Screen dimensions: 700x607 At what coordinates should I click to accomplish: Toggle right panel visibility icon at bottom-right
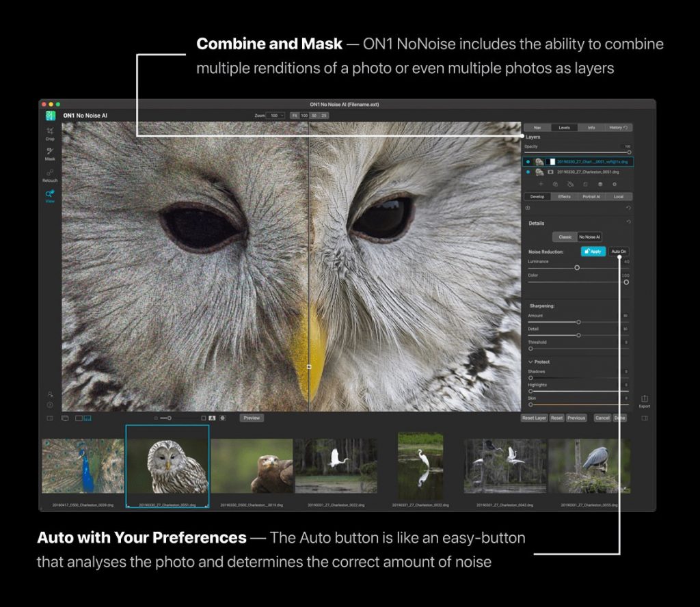645,418
